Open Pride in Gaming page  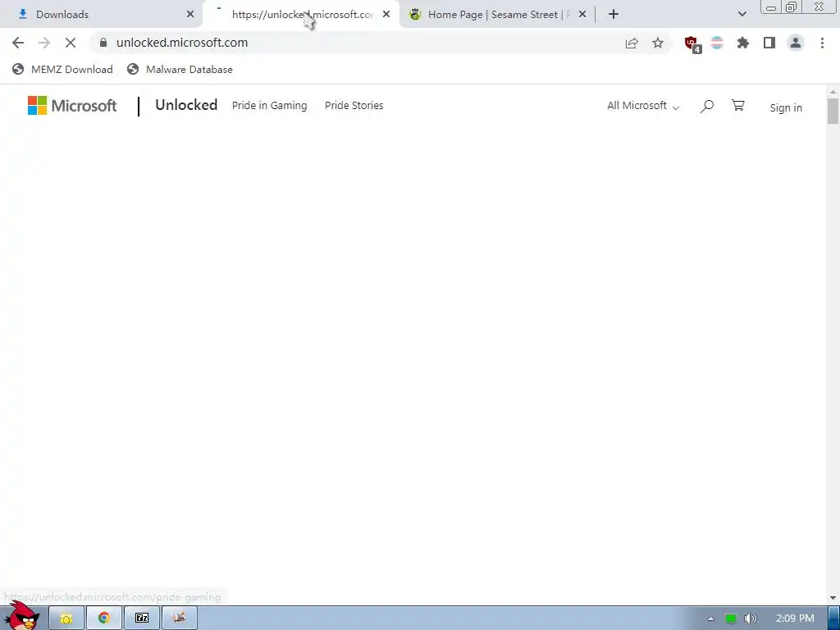pos(269,106)
